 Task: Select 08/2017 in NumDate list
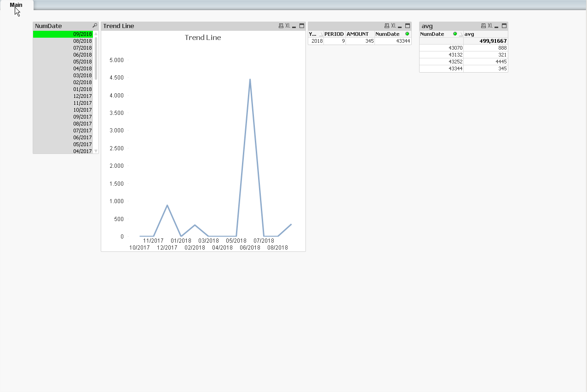63,124
